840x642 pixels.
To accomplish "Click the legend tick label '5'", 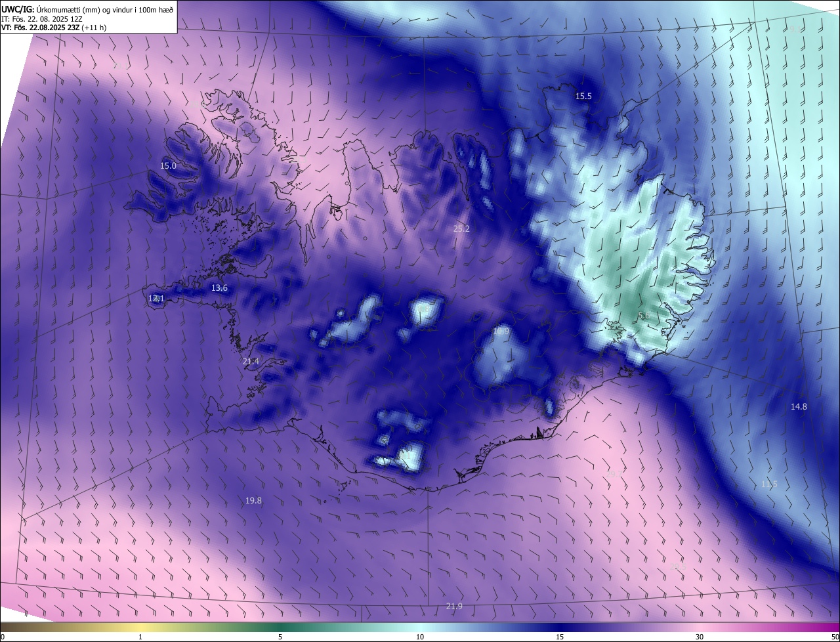I will click(x=280, y=637).
